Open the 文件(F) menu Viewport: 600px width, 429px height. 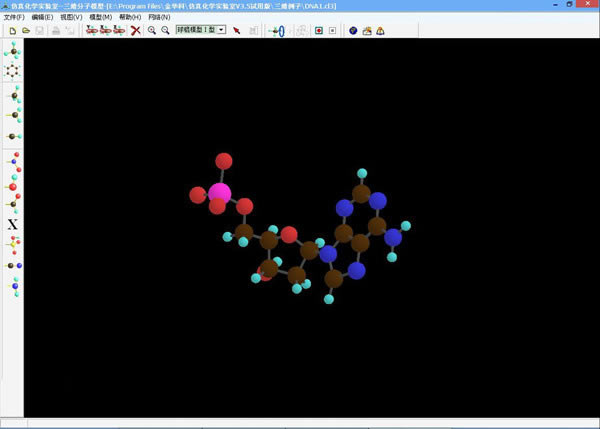(x=14, y=17)
